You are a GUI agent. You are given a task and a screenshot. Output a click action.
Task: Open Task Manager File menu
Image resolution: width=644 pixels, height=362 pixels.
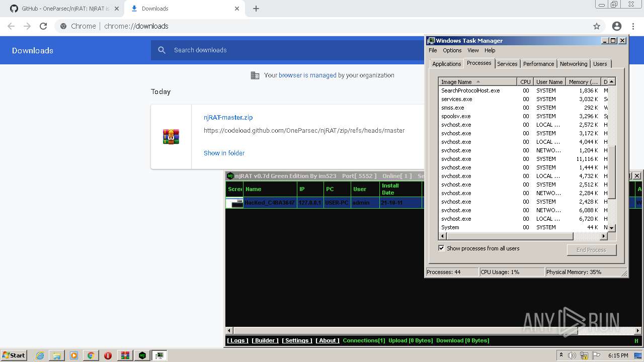tap(433, 50)
